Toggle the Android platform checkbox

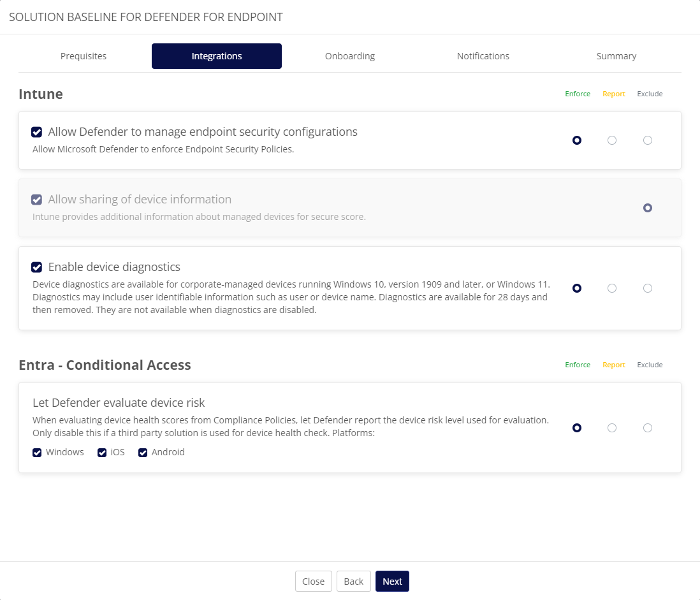pyautogui.click(x=143, y=453)
